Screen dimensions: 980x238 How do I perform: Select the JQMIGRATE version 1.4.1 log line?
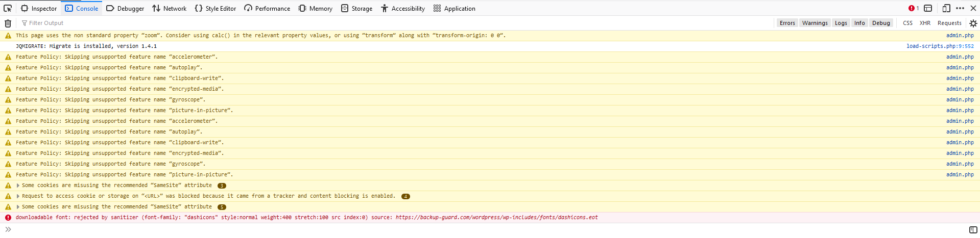click(x=490, y=46)
